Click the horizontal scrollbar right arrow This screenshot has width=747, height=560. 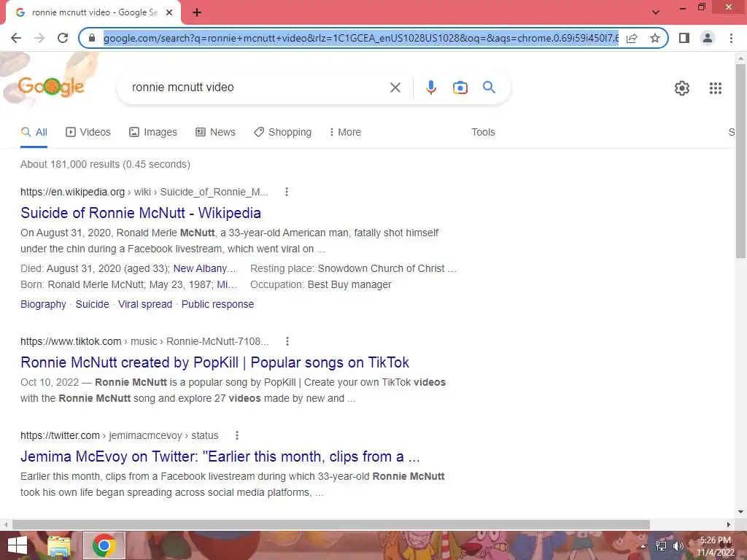(x=729, y=525)
